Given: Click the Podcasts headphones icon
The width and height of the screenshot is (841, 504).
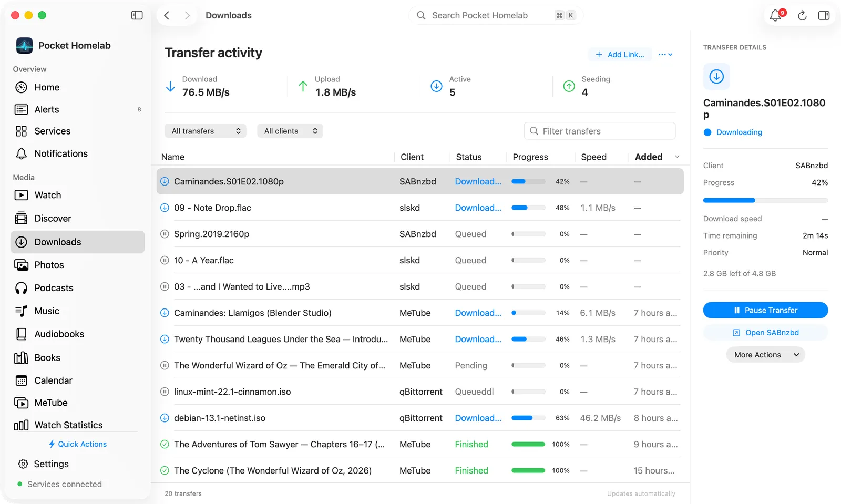Looking at the screenshot, I should point(21,288).
